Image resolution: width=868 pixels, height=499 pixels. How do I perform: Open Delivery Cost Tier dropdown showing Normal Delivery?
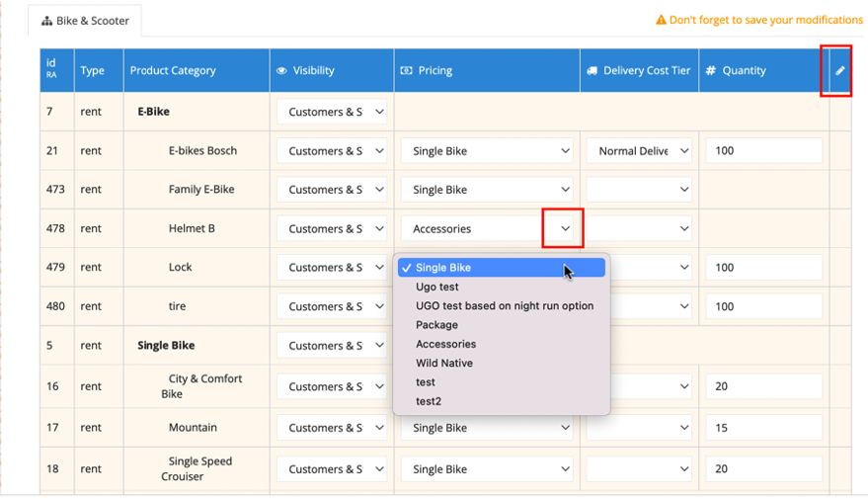(x=639, y=150)
